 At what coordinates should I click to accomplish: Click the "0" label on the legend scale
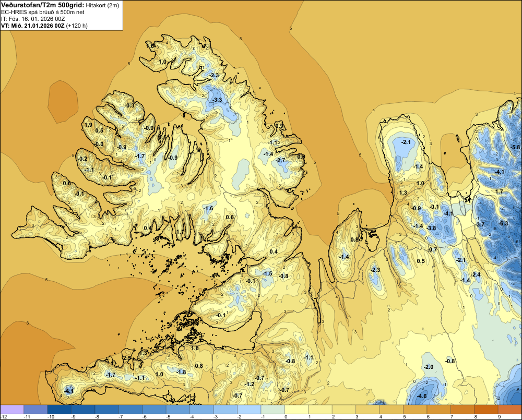pyautogui.click(x=286, y=417)
